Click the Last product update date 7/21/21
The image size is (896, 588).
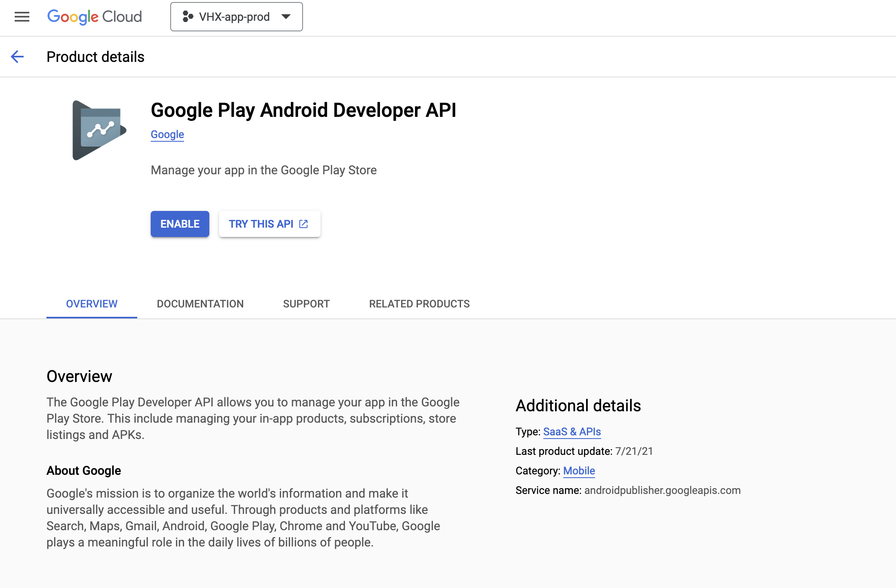(x=634, y=451)
